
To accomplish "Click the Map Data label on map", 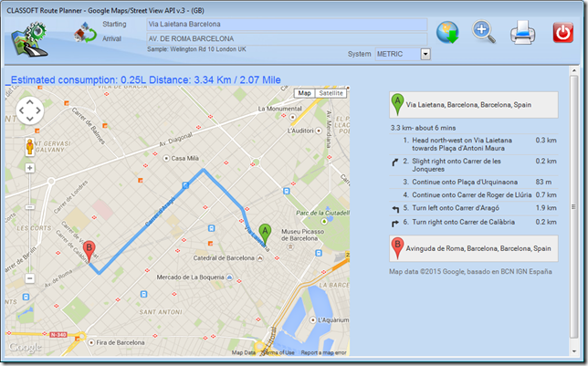I will click(x=244, y=352).
